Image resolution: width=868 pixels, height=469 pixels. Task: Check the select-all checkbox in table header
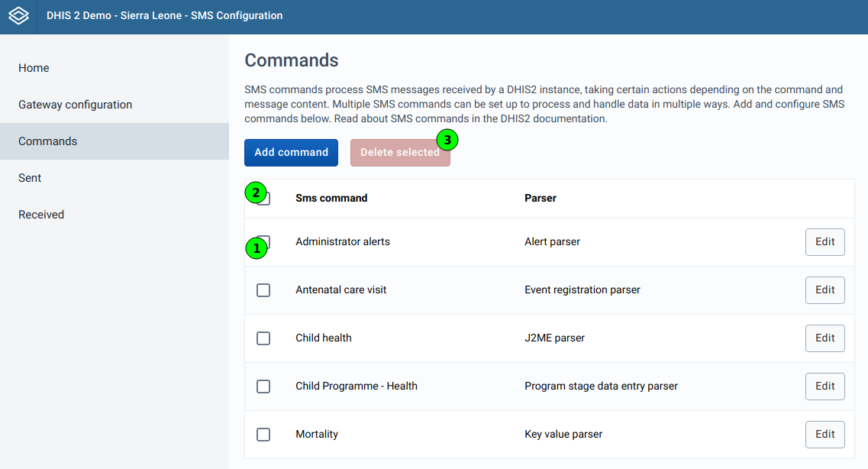tap(263, 198)
